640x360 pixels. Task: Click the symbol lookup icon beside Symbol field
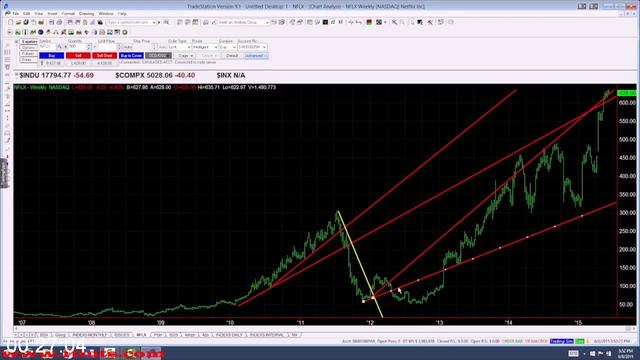(60, 47)
